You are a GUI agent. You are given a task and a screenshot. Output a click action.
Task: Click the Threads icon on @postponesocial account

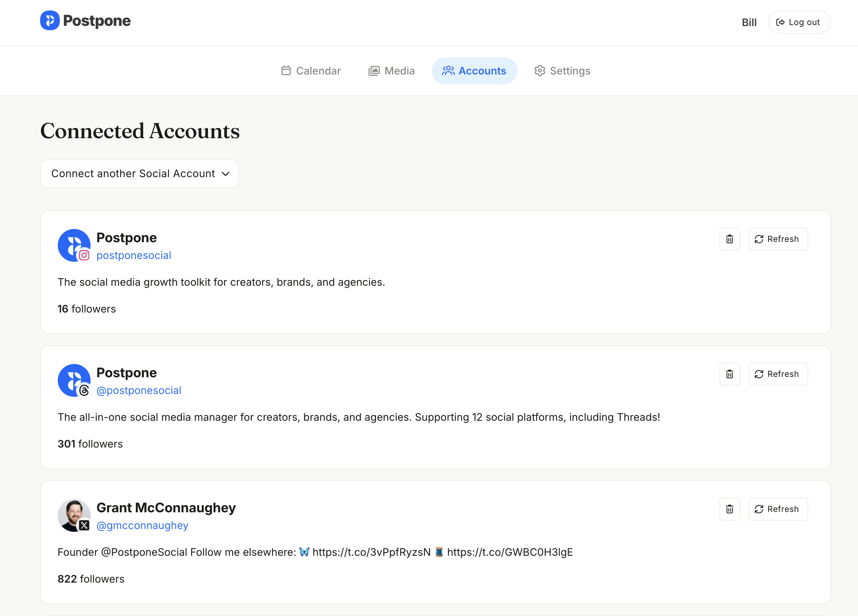[x=84, y=390]
